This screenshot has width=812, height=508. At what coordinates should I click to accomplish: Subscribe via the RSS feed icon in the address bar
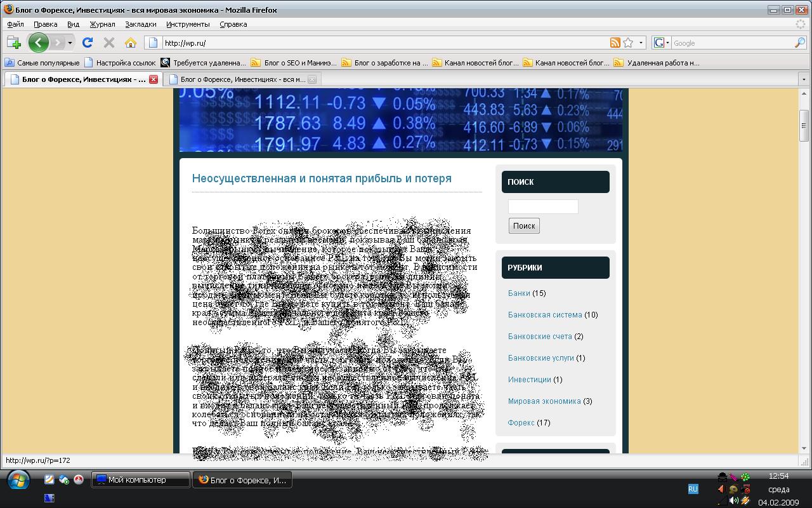[x=615, y=43]
